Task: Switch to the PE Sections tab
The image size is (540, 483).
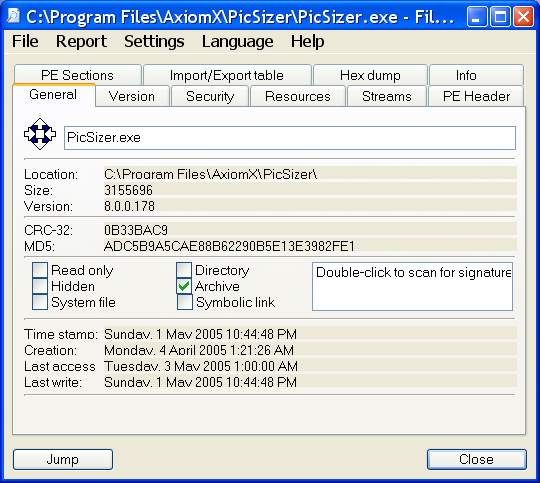Action: click(77, 75)
